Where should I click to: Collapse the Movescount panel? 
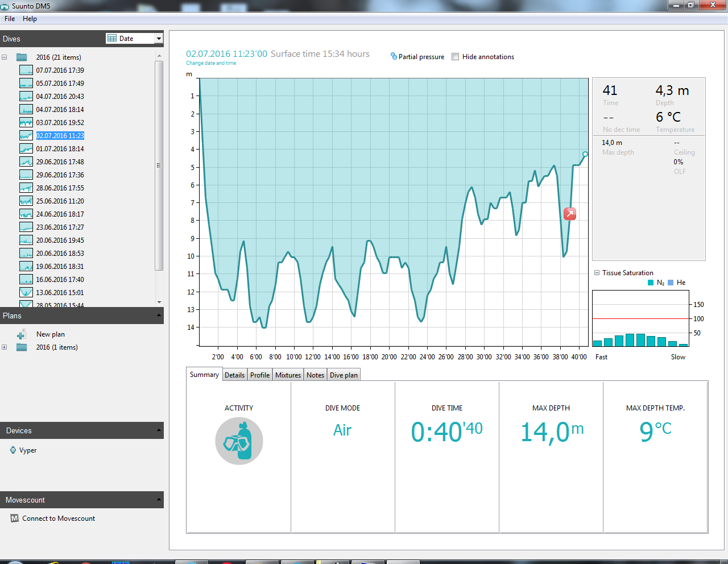pos(159,500)
